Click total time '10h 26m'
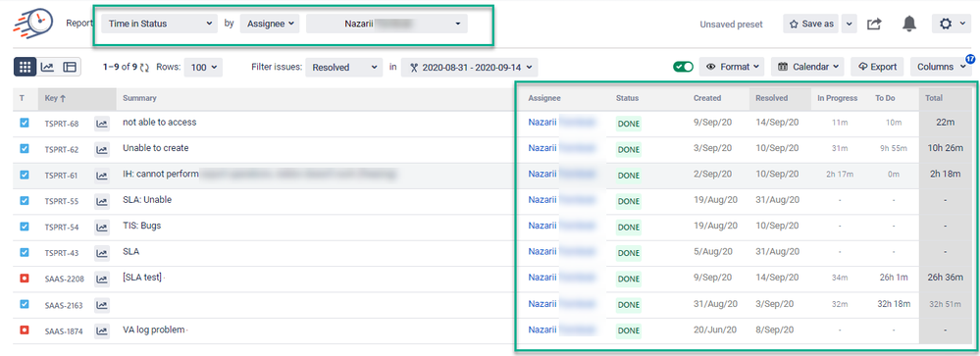Image resolution: width=980 pixels, height=356 pixels. click(945, 148)
